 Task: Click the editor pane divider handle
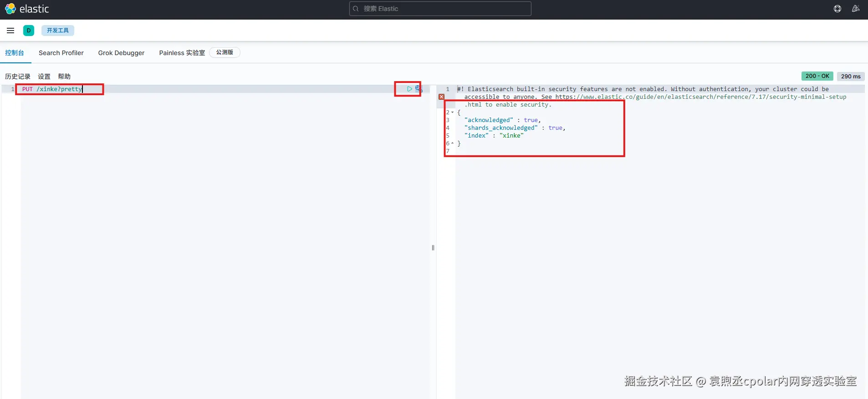(x=433, y=248)
